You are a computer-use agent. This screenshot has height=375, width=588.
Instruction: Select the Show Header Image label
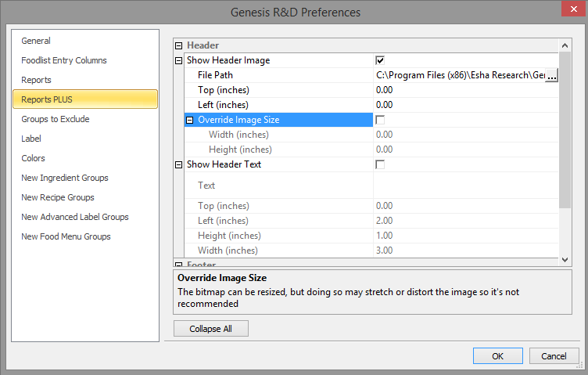[228, 60]
